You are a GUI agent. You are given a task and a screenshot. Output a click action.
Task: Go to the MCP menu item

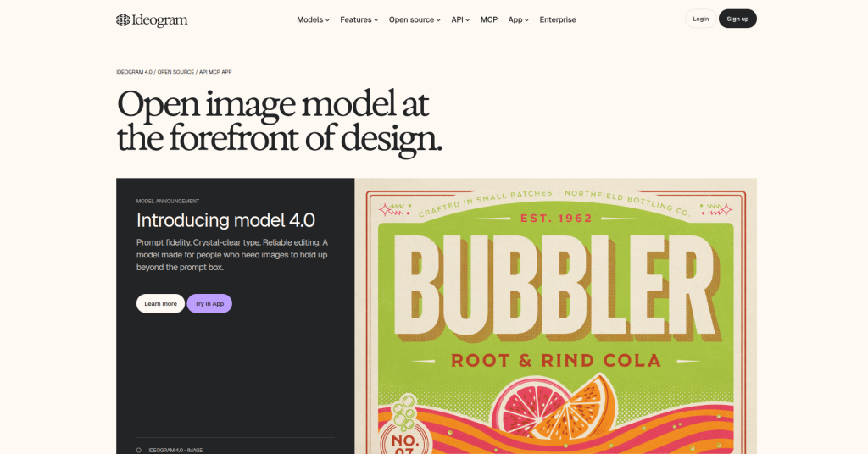click(x=489, y=20)
